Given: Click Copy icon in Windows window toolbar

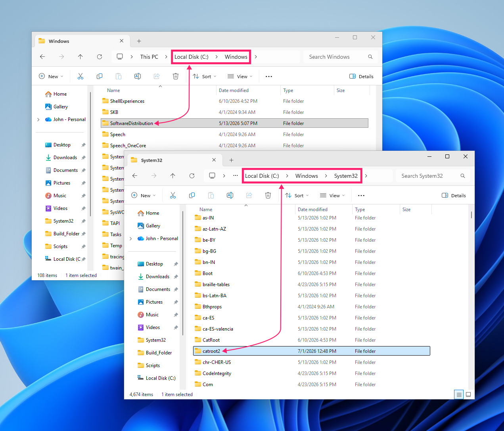Looking at the screenshot, I should 100,76.
